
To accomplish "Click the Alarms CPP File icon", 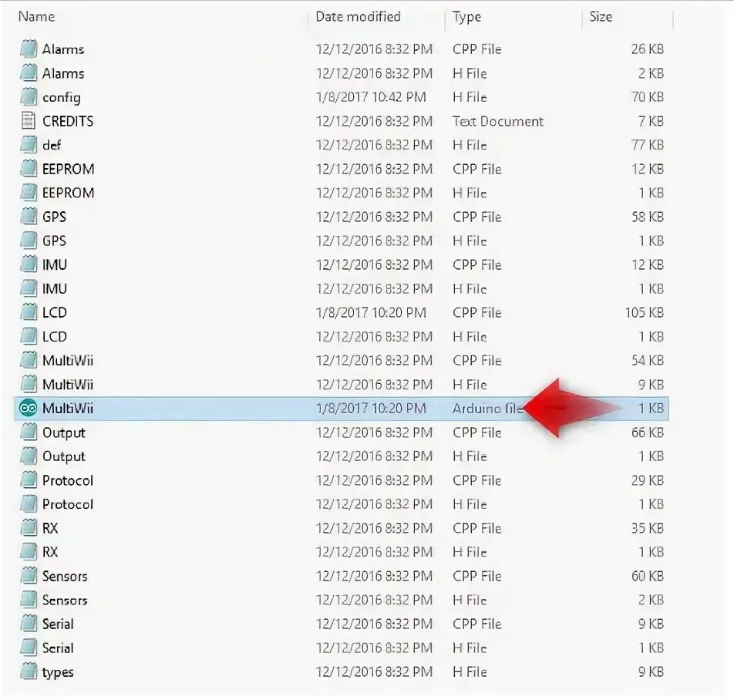I will [x=29, y=49].
